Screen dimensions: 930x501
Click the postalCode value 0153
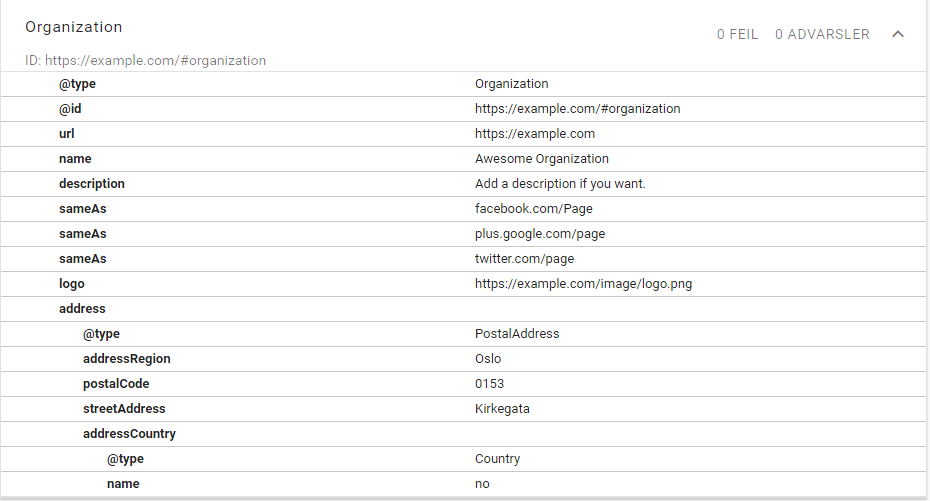[x=490, y=384]
